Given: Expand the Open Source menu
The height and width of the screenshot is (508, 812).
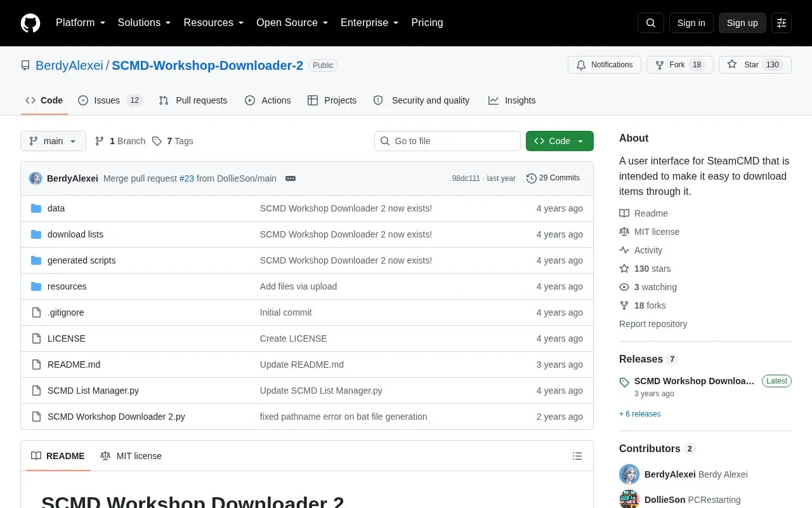Looking at the screenshot, I should pos(292,23).
